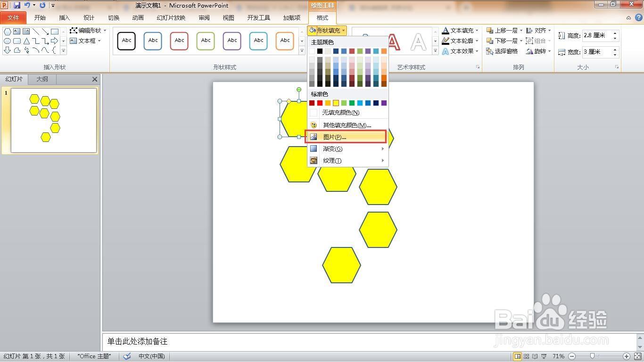Select the left brace shape in gallery
Screen dimensions: 644x362
click(55, 50)
